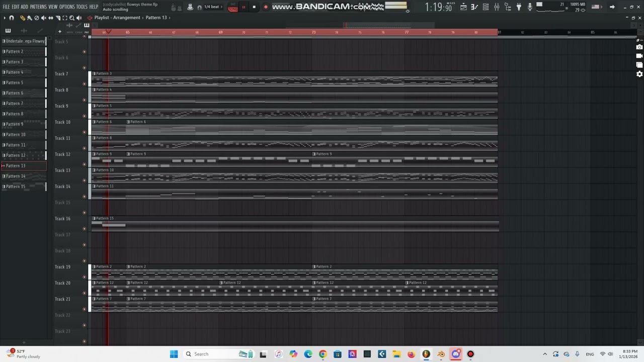This screenshot has height=362, width=644.
Task: Select the playlist Slip tool
Action: tap(50, 18)
